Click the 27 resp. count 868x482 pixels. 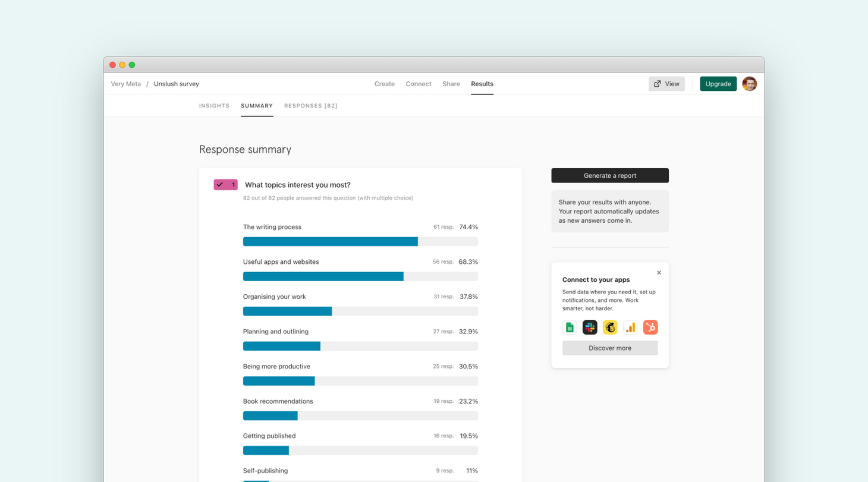click(443, 332)
